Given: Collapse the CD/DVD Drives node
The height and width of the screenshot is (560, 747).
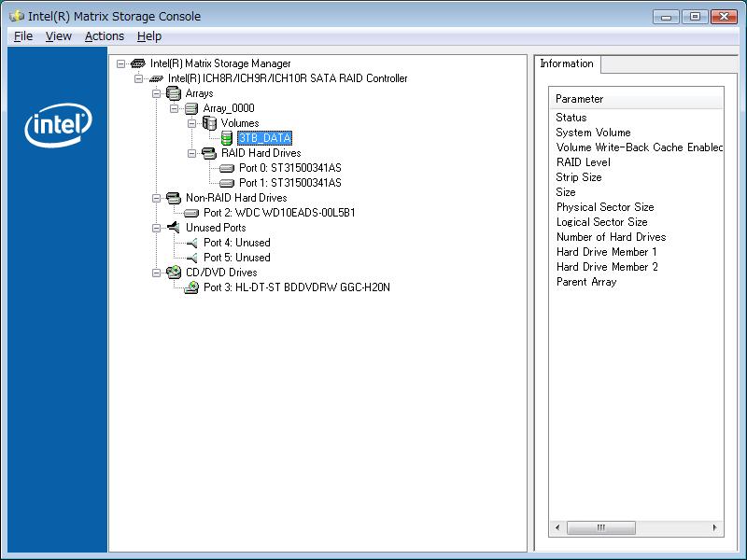Looking at the screenshot, I should [x=156, y=273].
